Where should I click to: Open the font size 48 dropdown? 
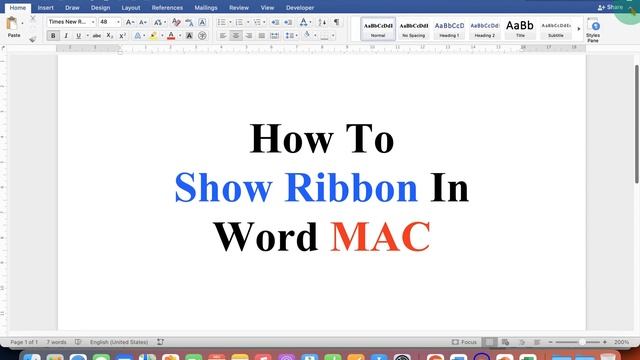click(x=118, y=22)
